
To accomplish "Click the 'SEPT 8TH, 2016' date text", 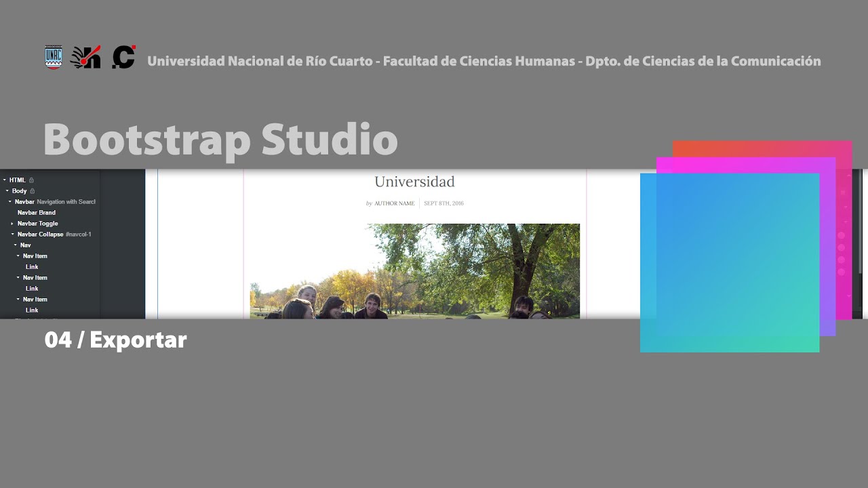I will pos(444,203).
